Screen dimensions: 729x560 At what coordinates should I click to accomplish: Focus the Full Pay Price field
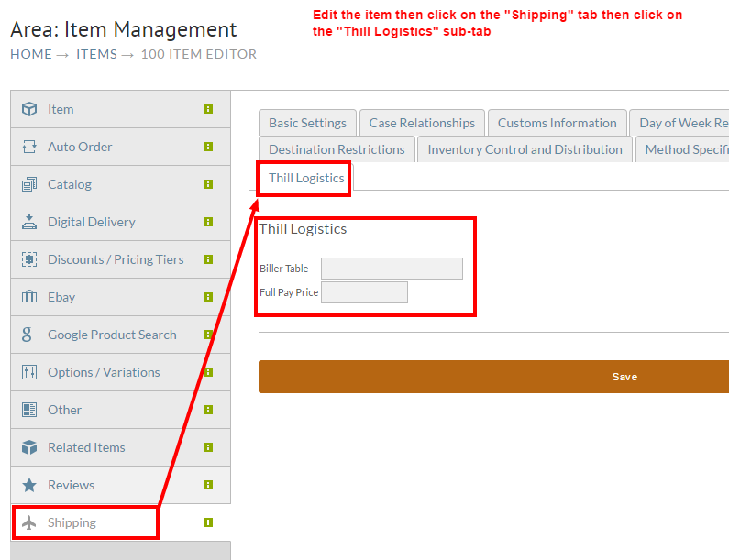(365, 292)
